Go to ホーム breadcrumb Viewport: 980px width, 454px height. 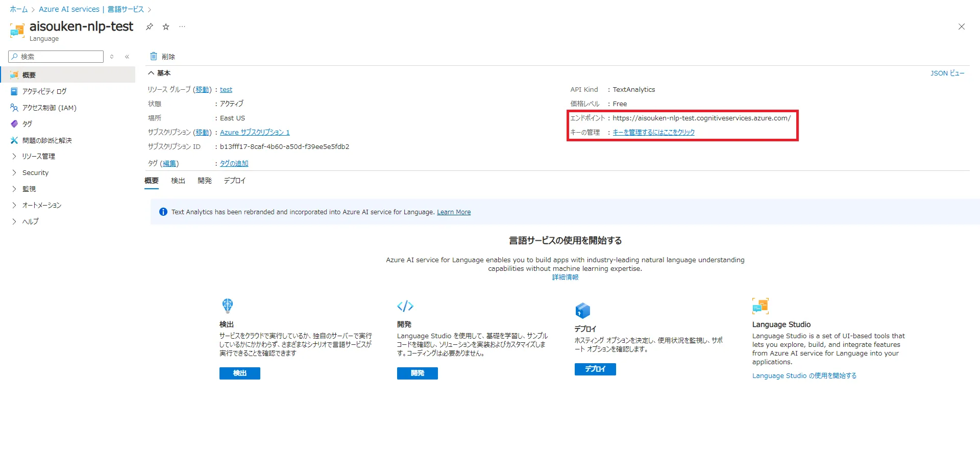(19, 9)
